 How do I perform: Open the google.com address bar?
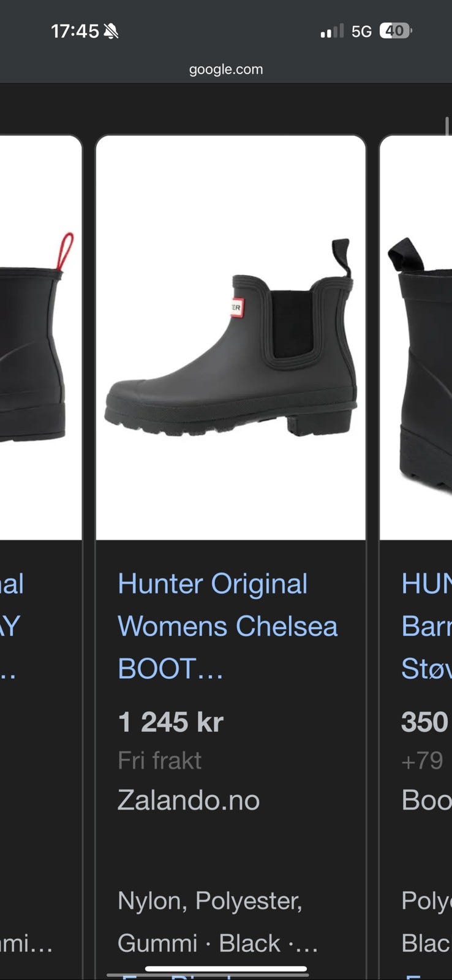tap(226, 69)
